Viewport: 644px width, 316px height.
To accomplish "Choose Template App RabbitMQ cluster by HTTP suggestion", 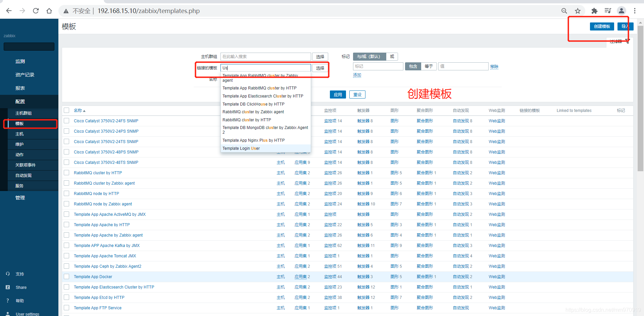I will tap(265, 88).
